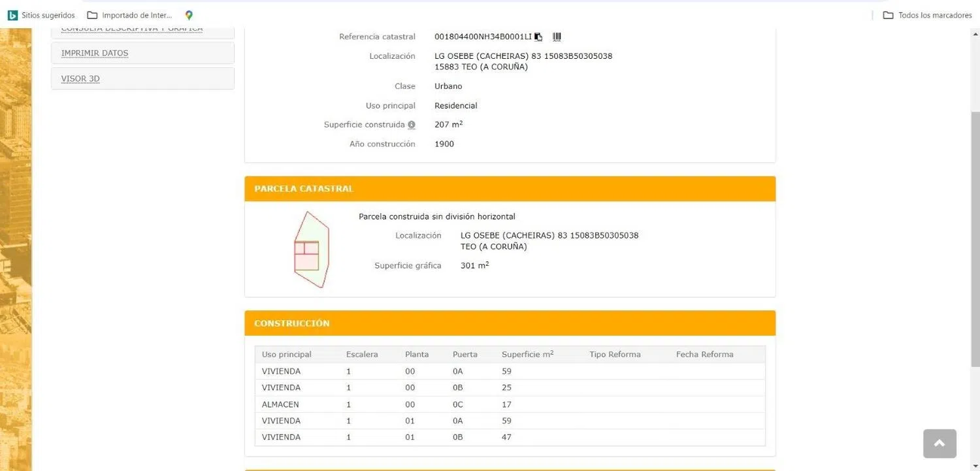
Task: Copy the cadastral reference with the copy icon
Action: pyautogui.click(x=538, y=37)
